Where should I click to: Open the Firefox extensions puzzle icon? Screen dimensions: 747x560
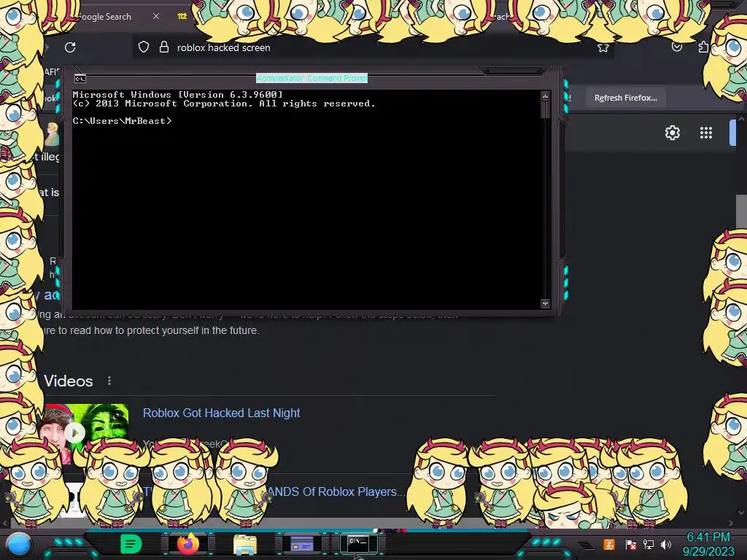(x=703, y=47)
